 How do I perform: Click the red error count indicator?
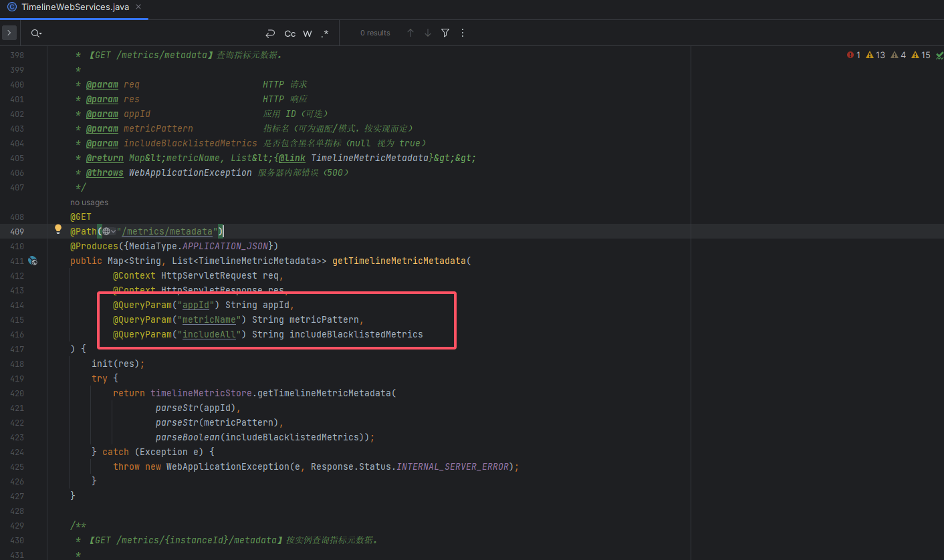point(854,55)
